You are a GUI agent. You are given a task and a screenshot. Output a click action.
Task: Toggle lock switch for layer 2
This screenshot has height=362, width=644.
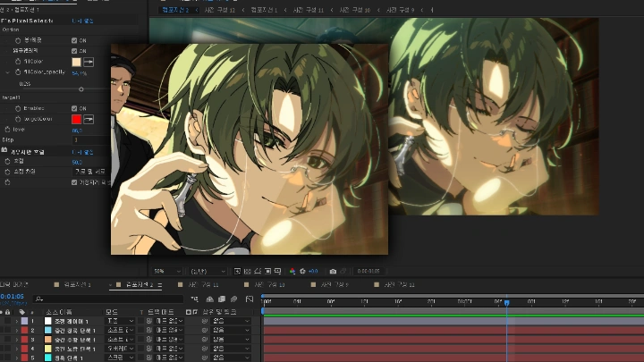(x=7, y=330)
